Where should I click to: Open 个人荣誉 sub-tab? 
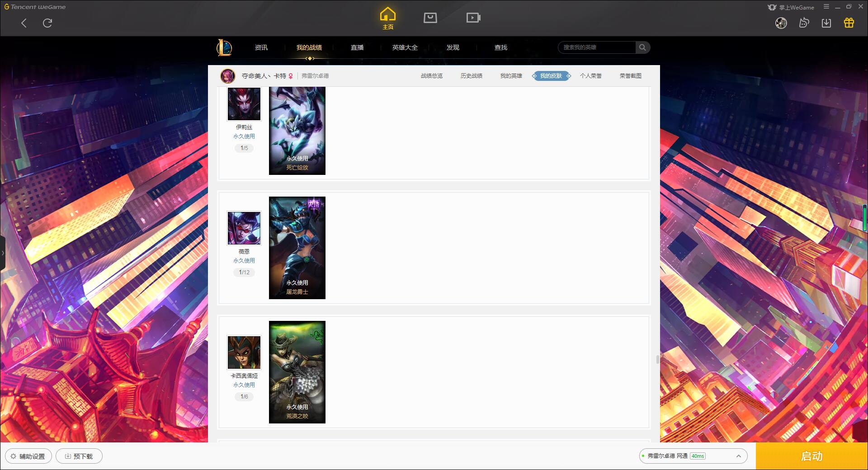[x=591, y=76]
